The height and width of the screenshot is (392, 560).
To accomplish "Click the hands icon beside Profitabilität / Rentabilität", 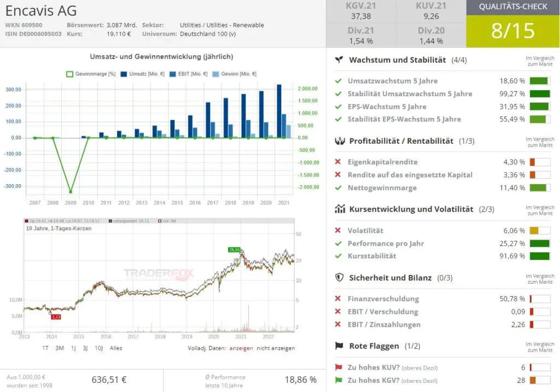I will point(340,141).
